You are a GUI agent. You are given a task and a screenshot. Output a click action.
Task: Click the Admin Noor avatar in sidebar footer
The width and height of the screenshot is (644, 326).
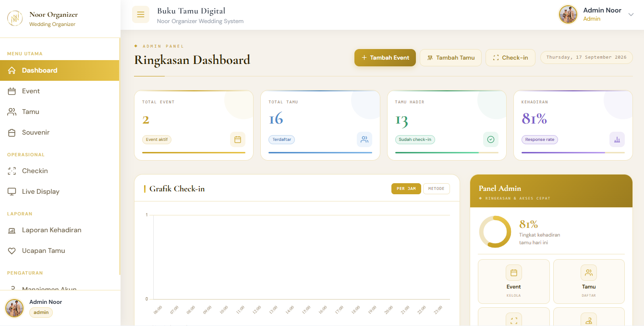click(x=14, y=308)
